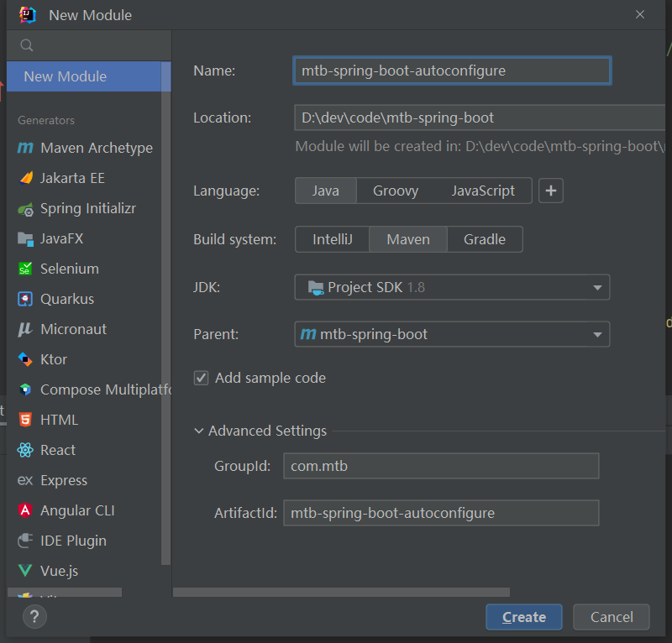This screenshot has width=672, height=643.
Task: Click the Jakarta EE generator icon
Action: 26,178
